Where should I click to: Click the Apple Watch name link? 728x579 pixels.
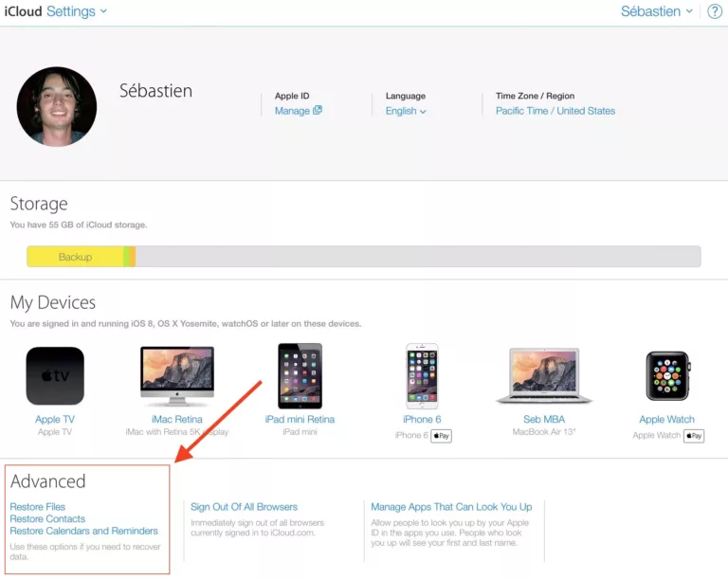[666, 419]
